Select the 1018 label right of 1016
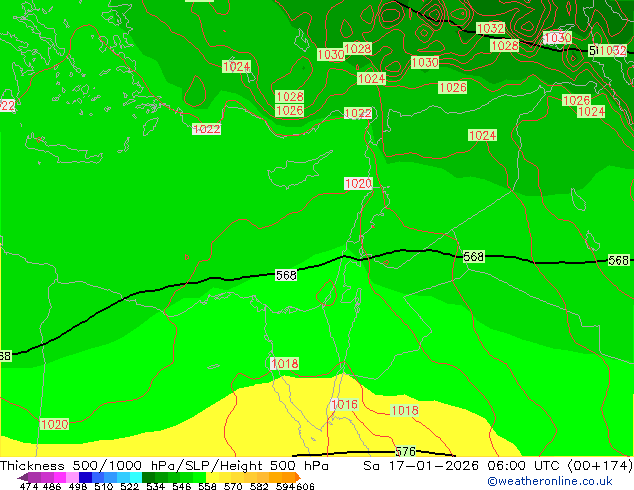Screen dimensions: 634x490 (x=404, y=410)
